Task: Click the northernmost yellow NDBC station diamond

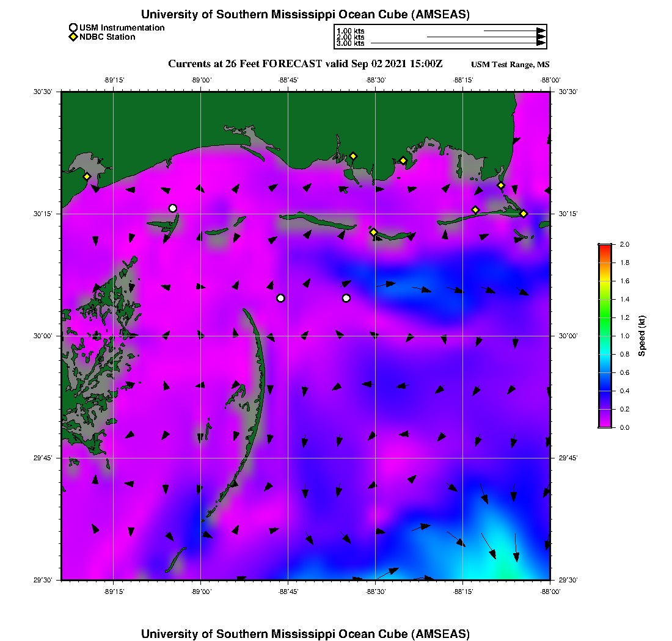Action: tap(353, 156)
